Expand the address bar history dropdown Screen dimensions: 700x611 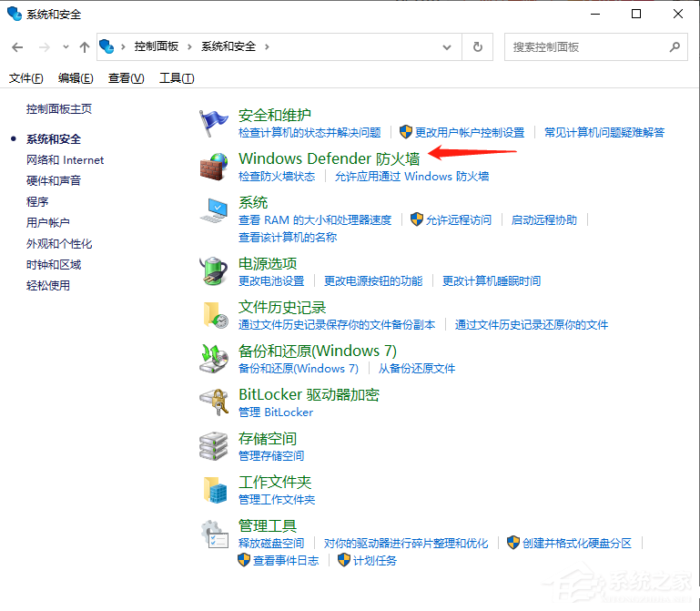pos(446,46)
